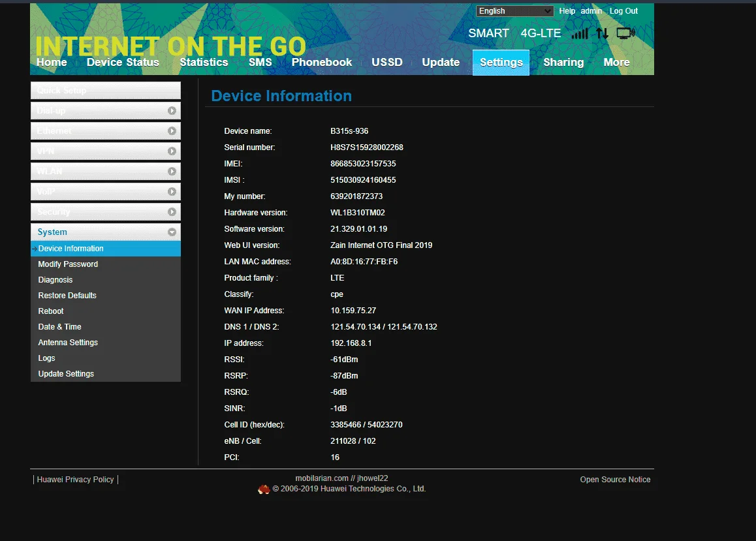Click the signal strength bars icon
The width and height of the screenshot is (756, 541).
click(x=580, y=33)
